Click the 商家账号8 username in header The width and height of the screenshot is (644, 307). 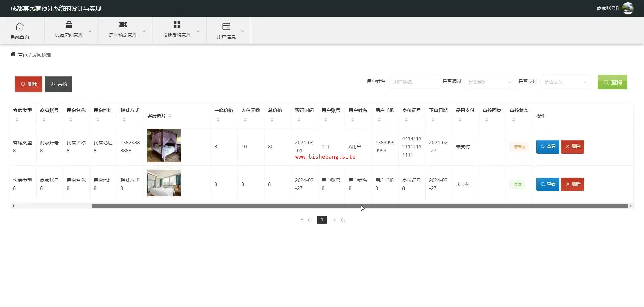[607, 8]
